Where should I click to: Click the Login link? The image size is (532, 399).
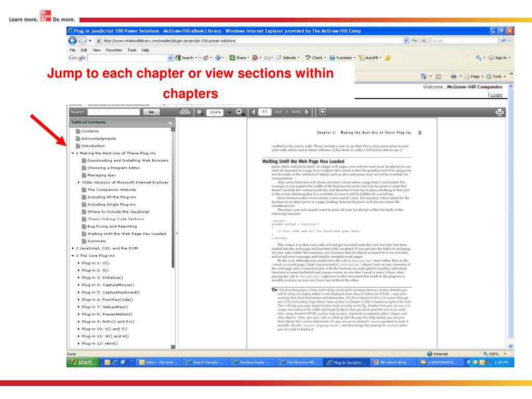[x=496, y=95]
